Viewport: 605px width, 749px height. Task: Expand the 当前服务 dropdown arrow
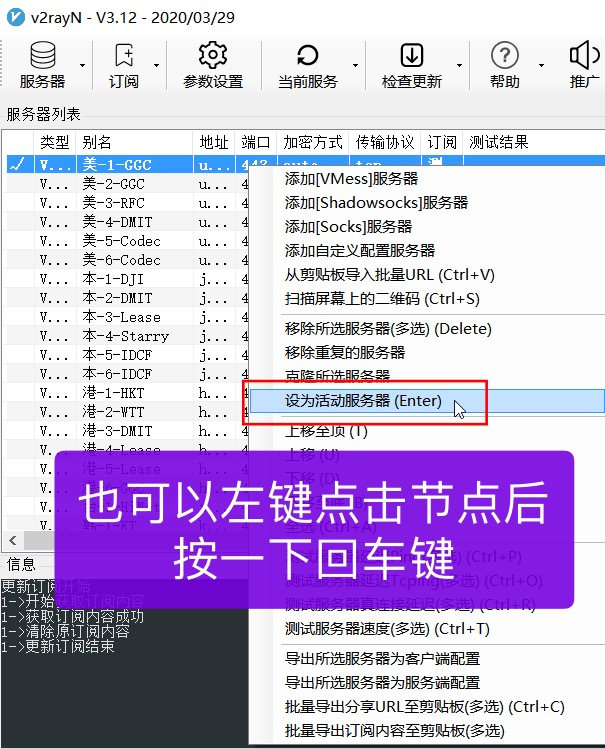point(355,65)
